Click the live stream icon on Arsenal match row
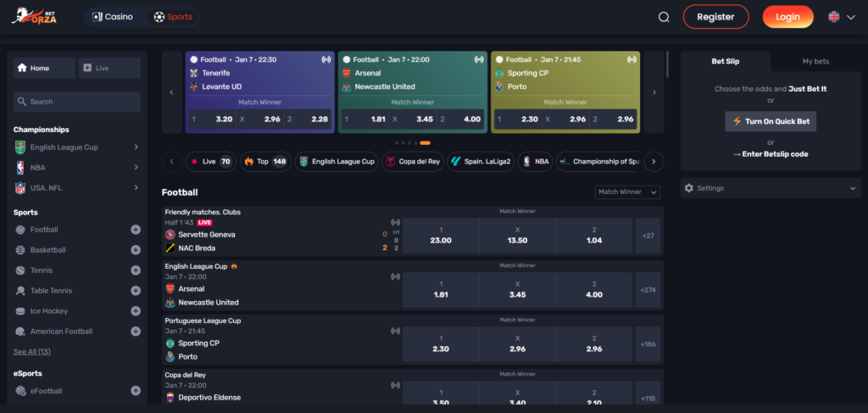This screenshot has width=868, height=413. (395, 276)
